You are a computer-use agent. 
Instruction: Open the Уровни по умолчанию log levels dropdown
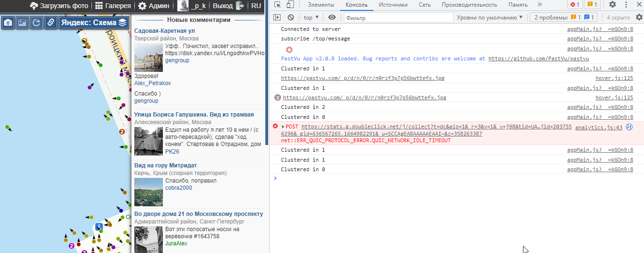(x=490, y=17)
